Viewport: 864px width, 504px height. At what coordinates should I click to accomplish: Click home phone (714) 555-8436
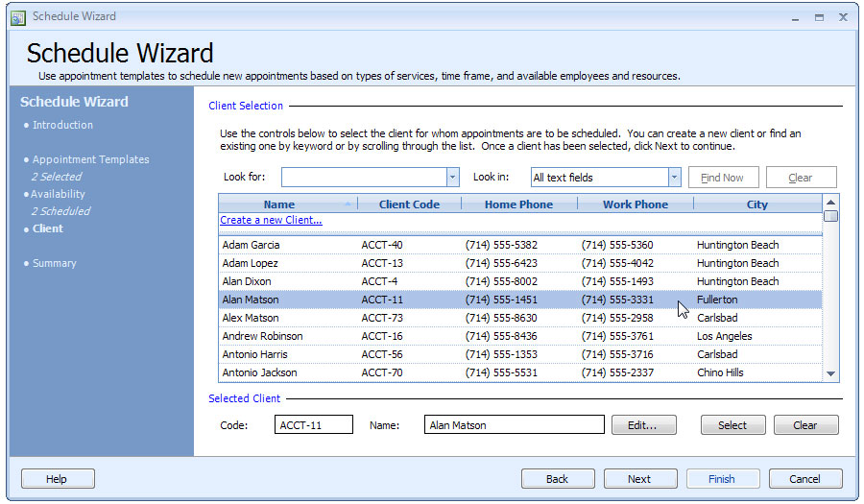(x=501, y=335)
